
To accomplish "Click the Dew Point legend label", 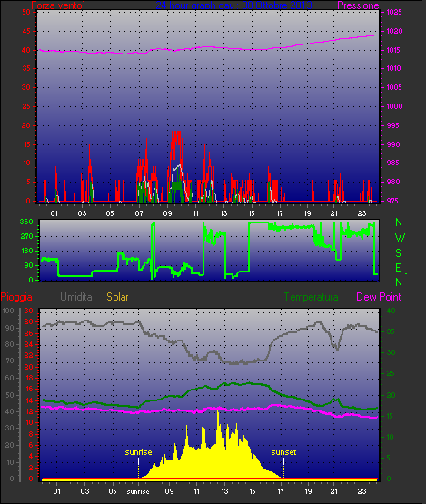I will 379,297.
